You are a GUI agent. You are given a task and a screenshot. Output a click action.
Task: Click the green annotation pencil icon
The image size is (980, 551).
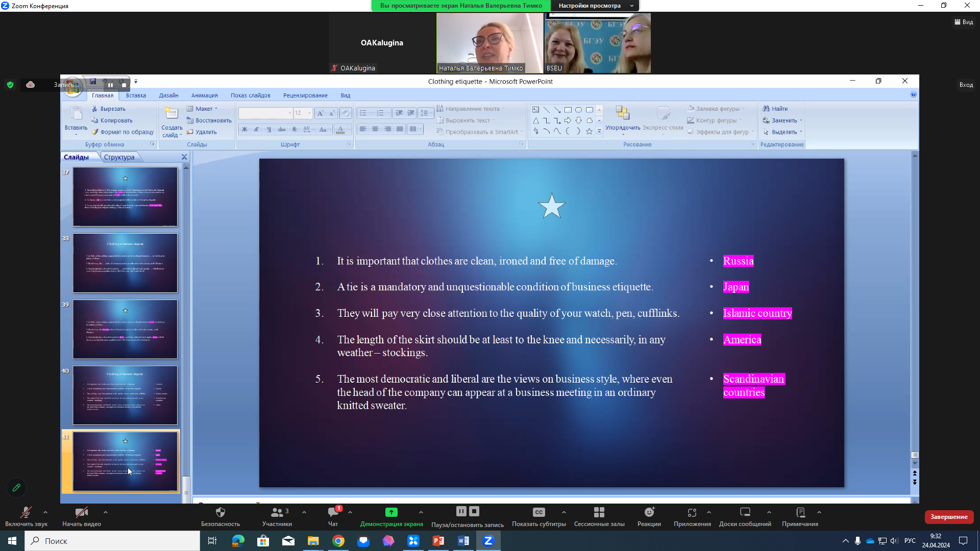[16, 488]
